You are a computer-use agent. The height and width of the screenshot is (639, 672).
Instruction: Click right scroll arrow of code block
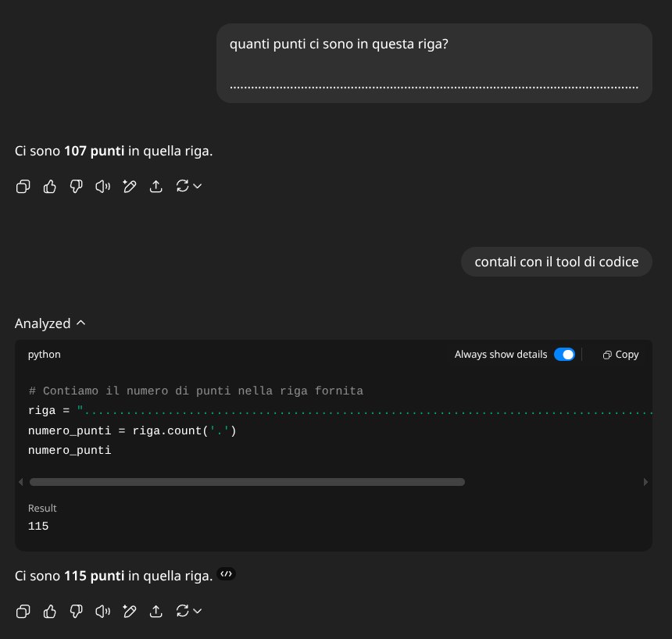(x=645, y=483)
